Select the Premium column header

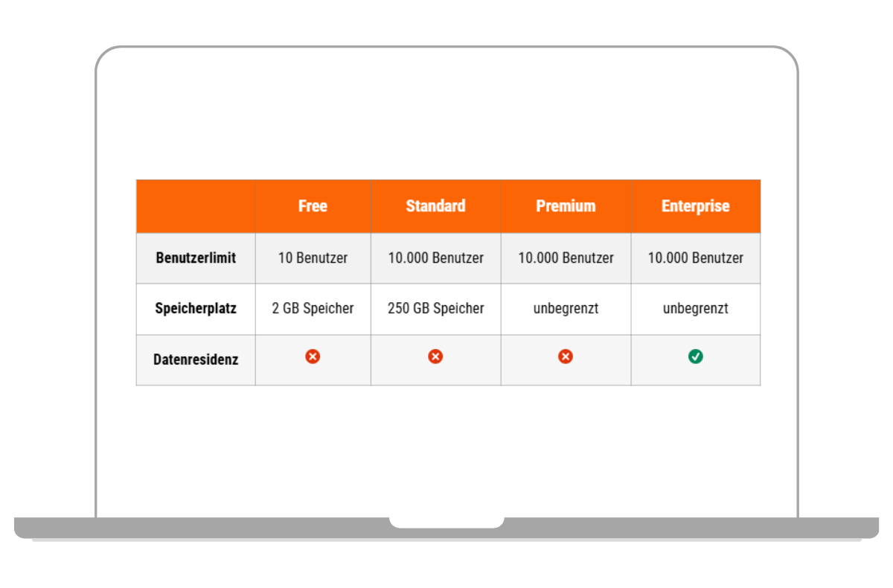pyautogui.click(x=566, y=206)
